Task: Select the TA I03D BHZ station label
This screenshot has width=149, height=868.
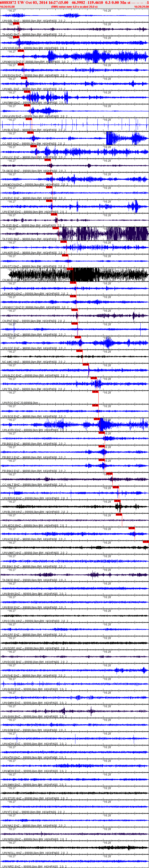Action: coord(34,226)
